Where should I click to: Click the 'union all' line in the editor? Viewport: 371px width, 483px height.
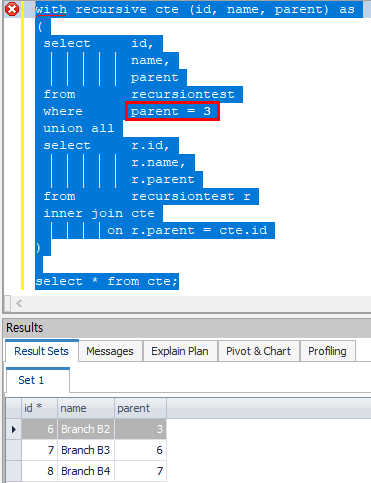tap(79, 128)
